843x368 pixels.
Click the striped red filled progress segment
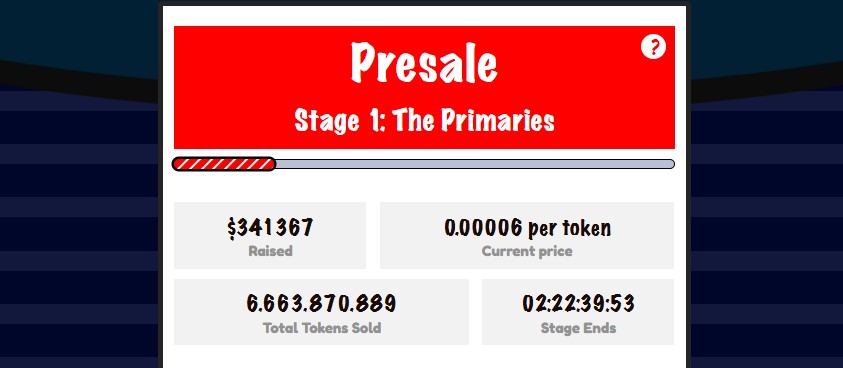(x=224, y=164)
